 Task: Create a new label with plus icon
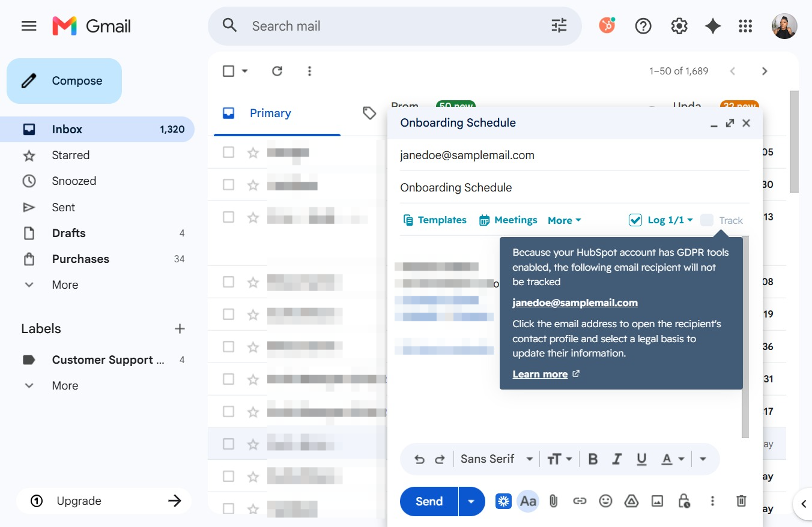pyautogui.click(x=180, y=328)
